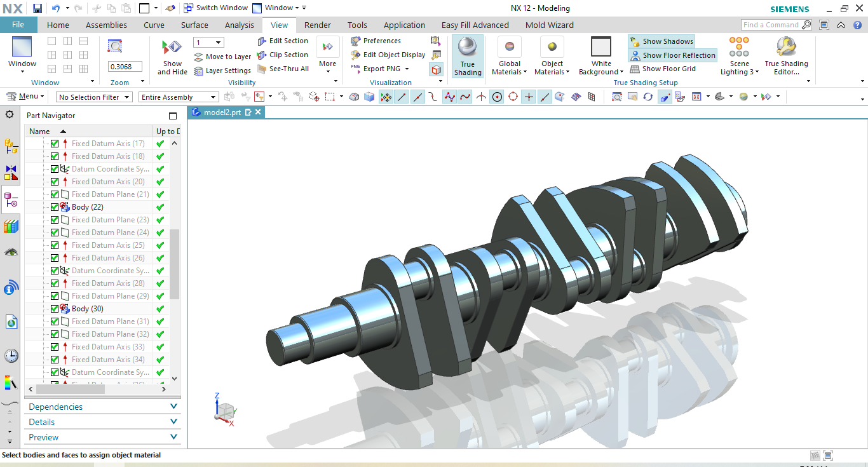Toggle Show Floor Reflection option
The image size is (868, 467).
click(672, 55)
